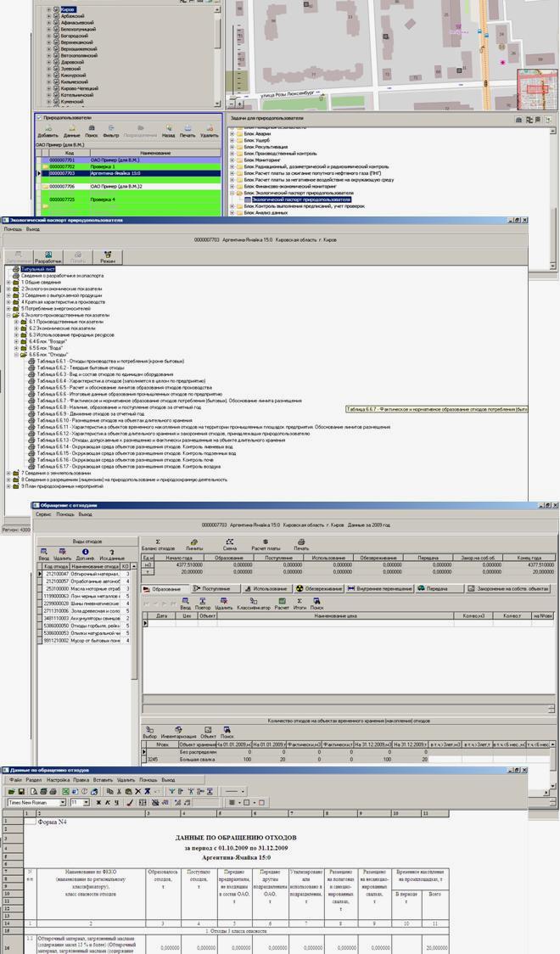Toggle the checkbox next to Арбажский district

(x=57, y=15)
